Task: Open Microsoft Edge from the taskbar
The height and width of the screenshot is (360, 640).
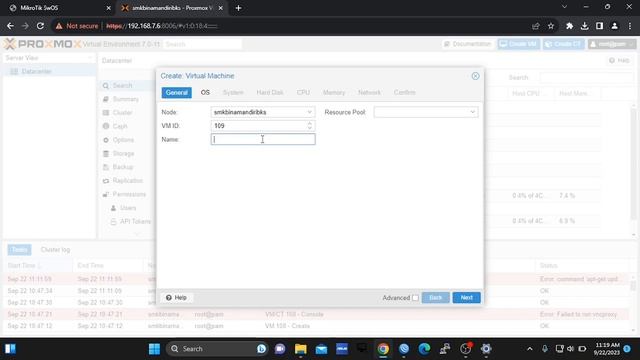Action: coord(424,349)
